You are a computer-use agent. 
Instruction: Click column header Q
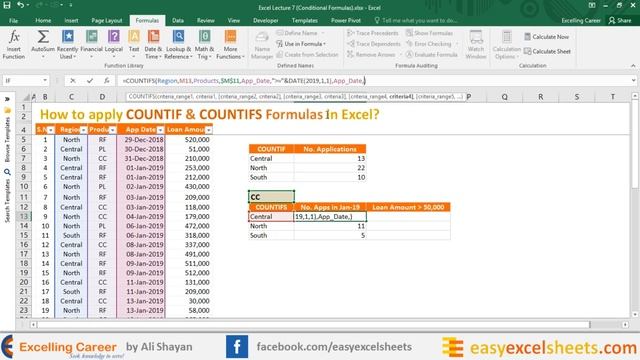[x=505, y=97]
